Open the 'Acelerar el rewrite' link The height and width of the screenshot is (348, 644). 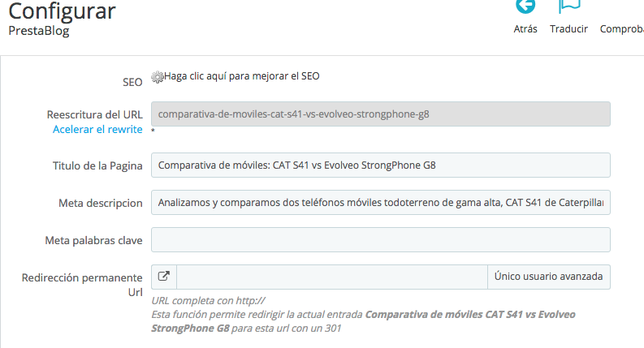point(97,129)
